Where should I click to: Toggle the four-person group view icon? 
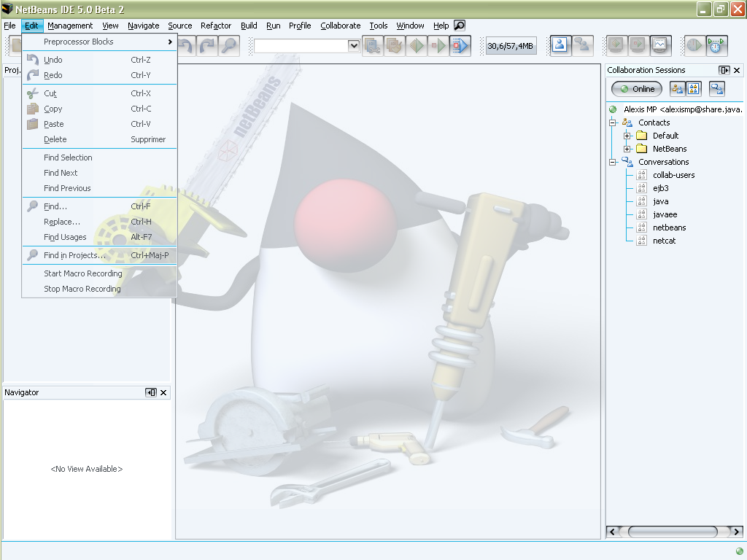[x=693, y=88]
